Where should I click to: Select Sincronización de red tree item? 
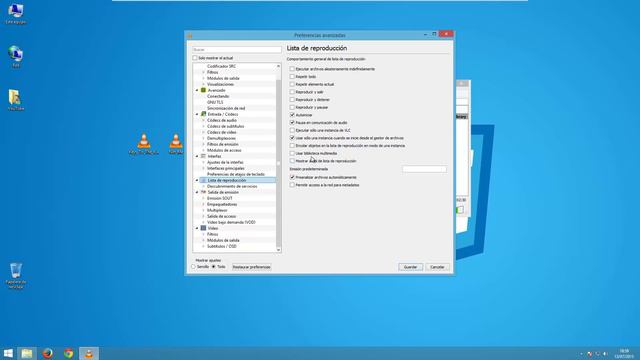226,108
